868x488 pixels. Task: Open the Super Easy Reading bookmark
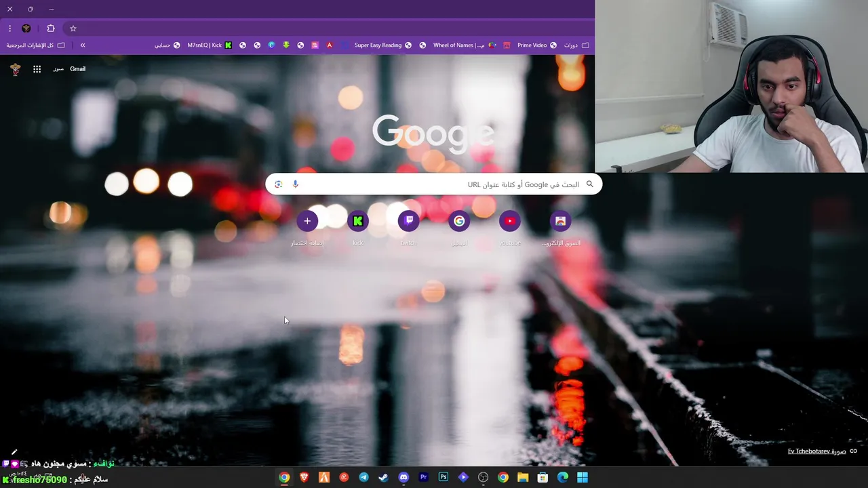coord(382,45)
